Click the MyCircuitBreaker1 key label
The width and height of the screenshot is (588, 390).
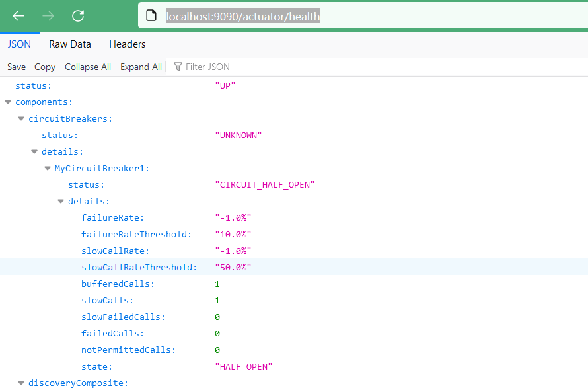pyautogui.click(x=102, y=168)
